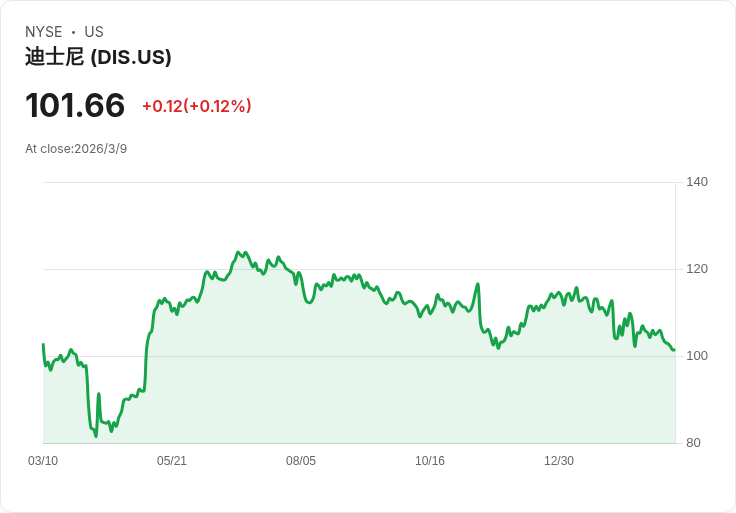Image resolution: width=736 pixels, height=513 pixels.
Task: Select the 120 y-axis label
Action: click(697, 269)
